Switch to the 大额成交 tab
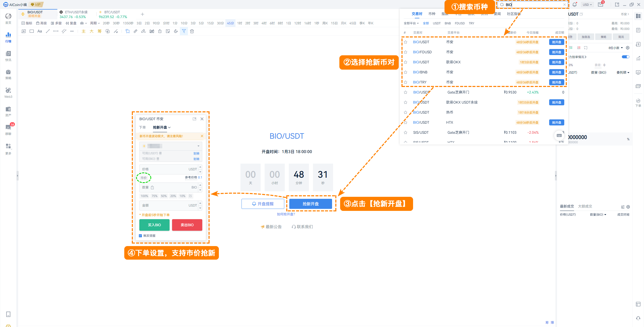The height and width of the screenshot is (327, 644). (x=585, y=206)
